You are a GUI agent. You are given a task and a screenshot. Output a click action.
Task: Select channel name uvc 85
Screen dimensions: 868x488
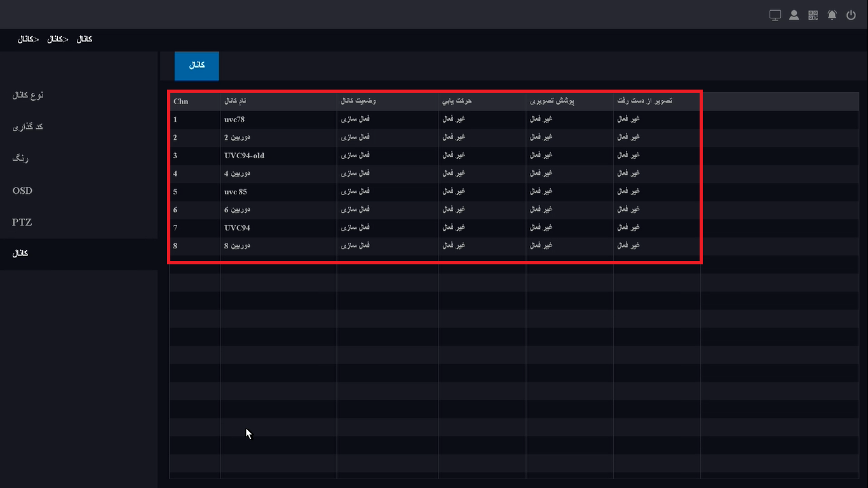click(236, 192)
